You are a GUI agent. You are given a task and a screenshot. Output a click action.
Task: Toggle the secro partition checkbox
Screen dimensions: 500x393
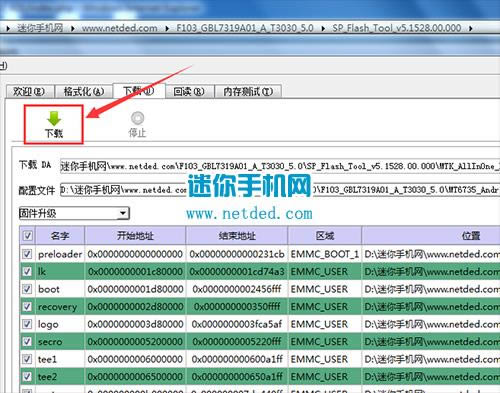click(x=27, y=342)
